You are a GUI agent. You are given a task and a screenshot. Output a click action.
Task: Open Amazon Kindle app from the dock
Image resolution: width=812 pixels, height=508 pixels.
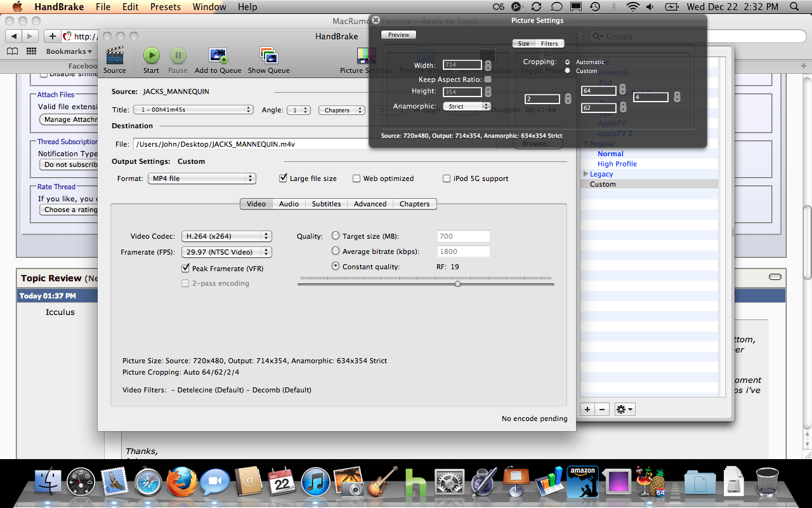coord(582,482)
